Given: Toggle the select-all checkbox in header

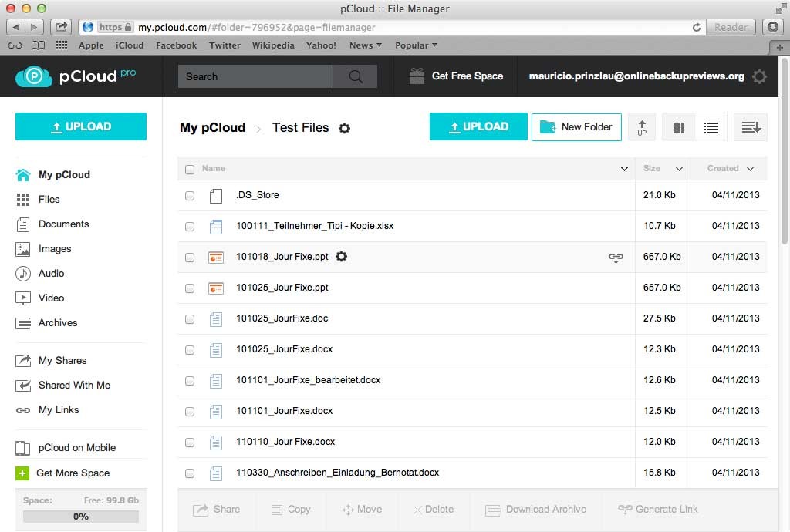Looking at the screenshot, I should pos(190,169).
